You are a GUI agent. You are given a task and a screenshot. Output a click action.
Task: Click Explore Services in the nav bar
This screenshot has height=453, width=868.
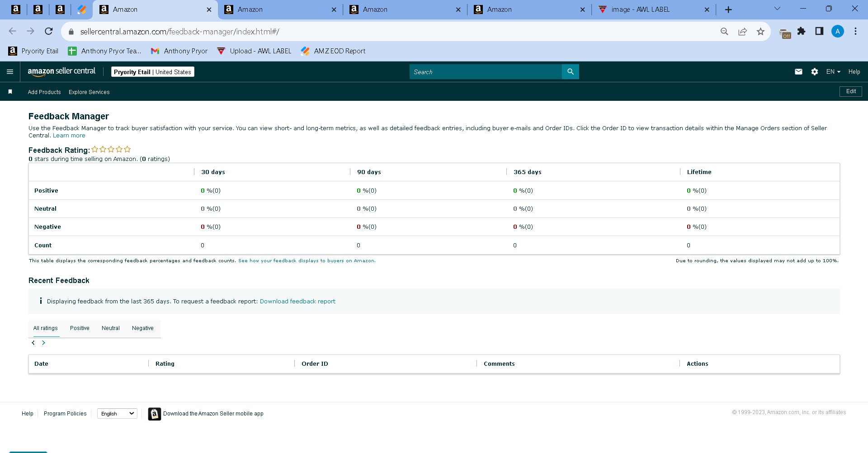pos(89,92)
